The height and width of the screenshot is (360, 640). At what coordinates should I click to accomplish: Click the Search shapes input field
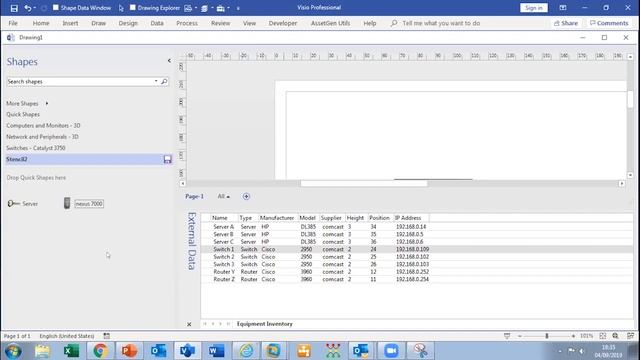coord(80,82)
